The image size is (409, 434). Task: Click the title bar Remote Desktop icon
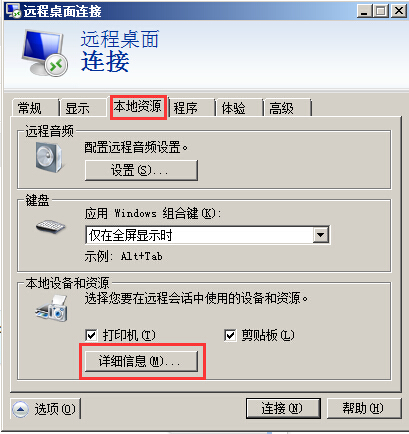(x=14, y=11)
